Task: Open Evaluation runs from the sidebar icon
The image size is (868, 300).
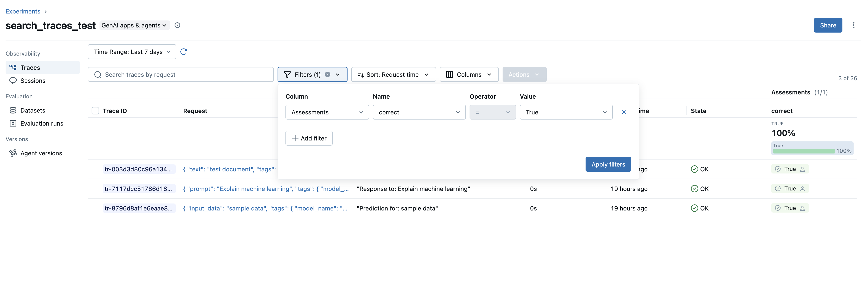Action: 13,123
